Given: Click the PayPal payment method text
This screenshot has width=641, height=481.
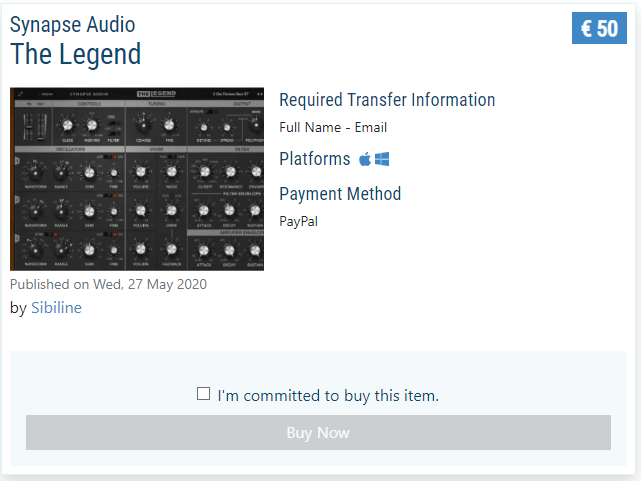Looking at the screenshot, I should 298,221.
